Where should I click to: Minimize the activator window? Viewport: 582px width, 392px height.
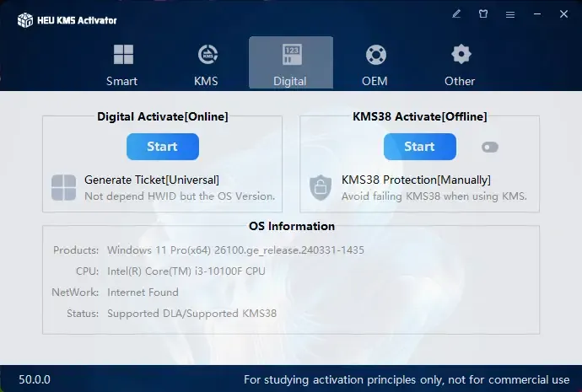click(x=537, y=14)
